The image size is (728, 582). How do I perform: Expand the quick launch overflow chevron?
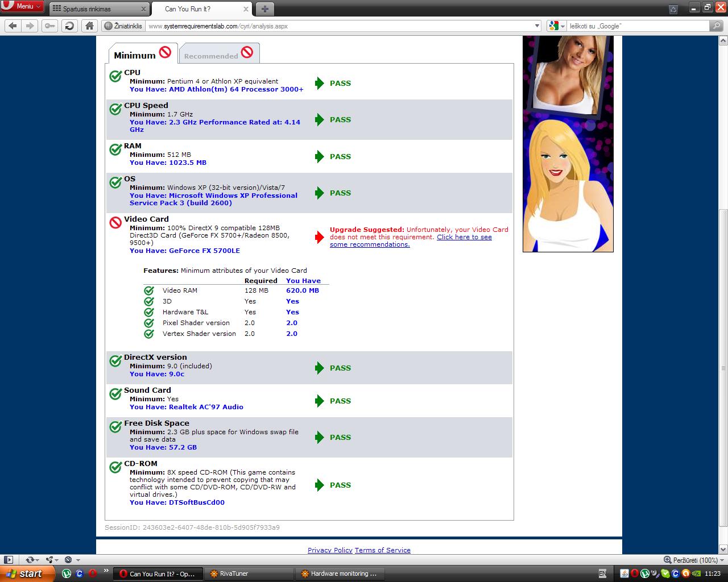[106, 571]
